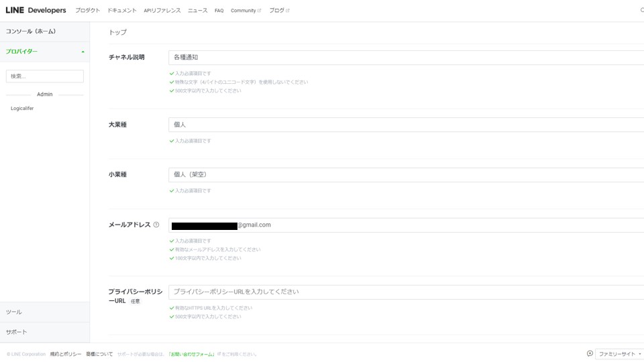Click the help icon beside メールアドレス
644x362 pixels.
pos(156,225)
